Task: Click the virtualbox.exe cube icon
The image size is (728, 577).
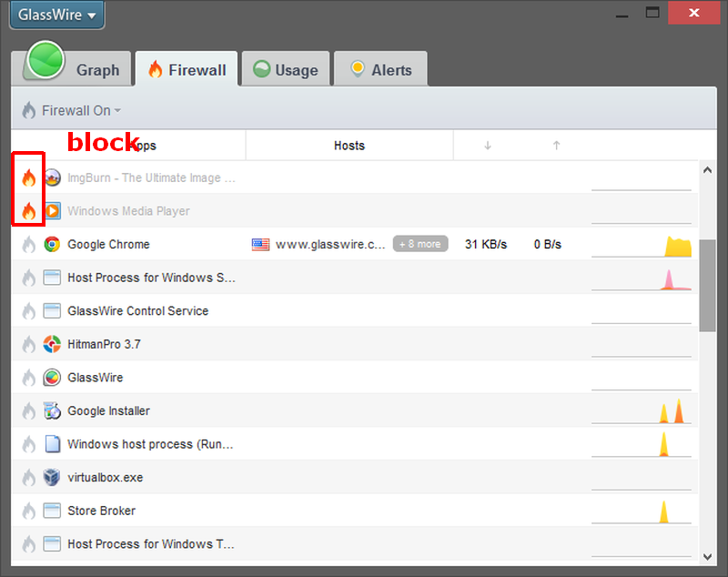Action: 52,477
